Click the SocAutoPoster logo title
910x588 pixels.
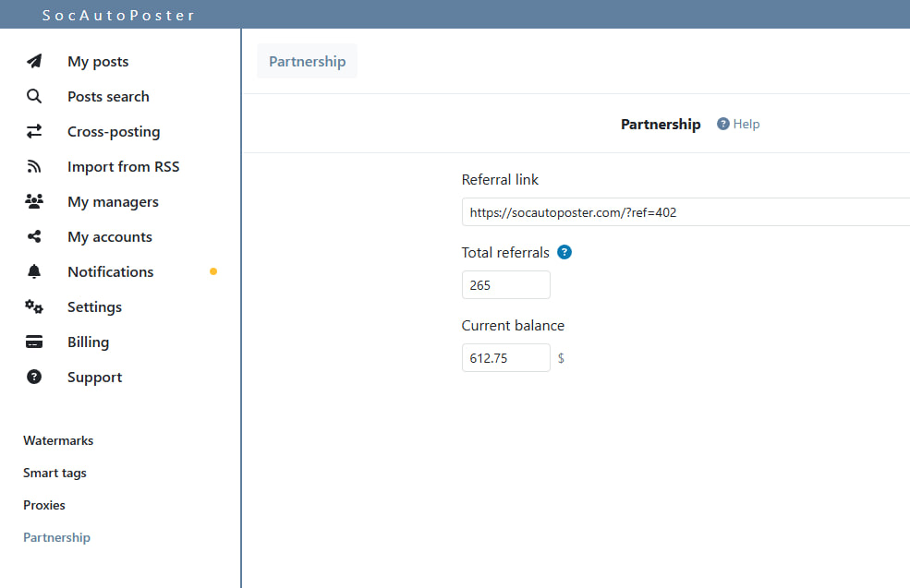coord(118,15)
